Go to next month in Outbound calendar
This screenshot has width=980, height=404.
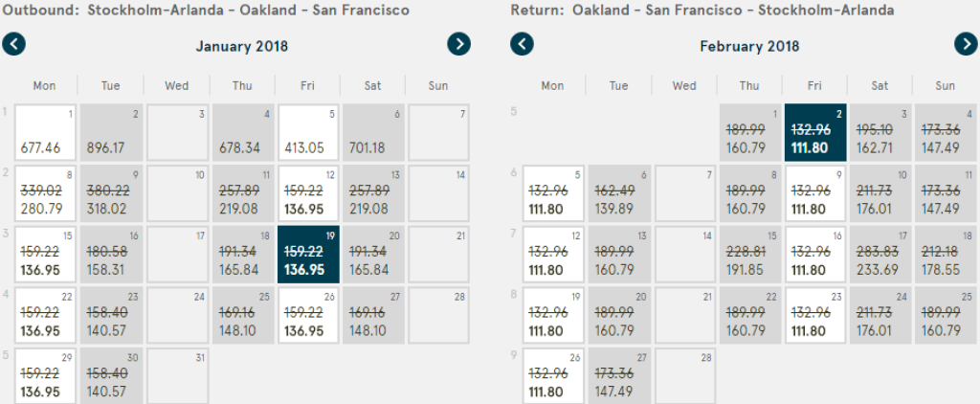[460, 43]
